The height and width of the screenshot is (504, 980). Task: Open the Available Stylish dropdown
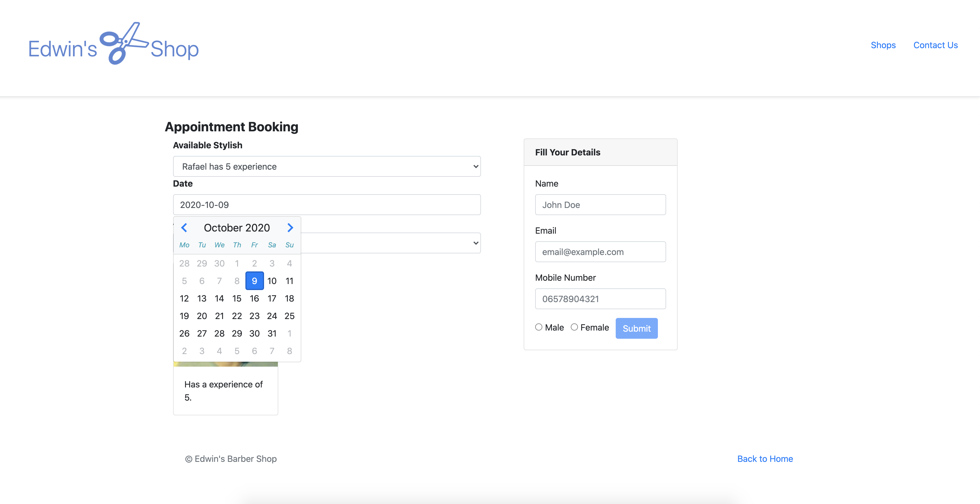tap(326, 166)
